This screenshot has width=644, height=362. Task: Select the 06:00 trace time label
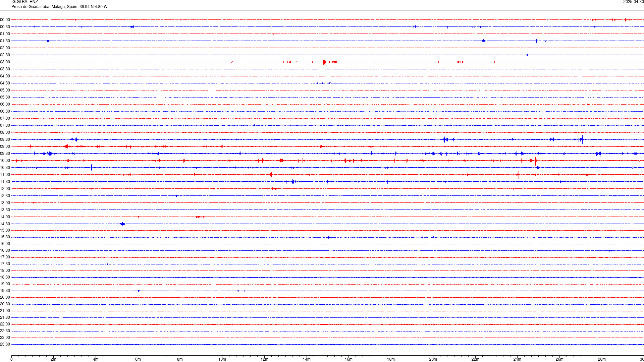tap(5, 104)
